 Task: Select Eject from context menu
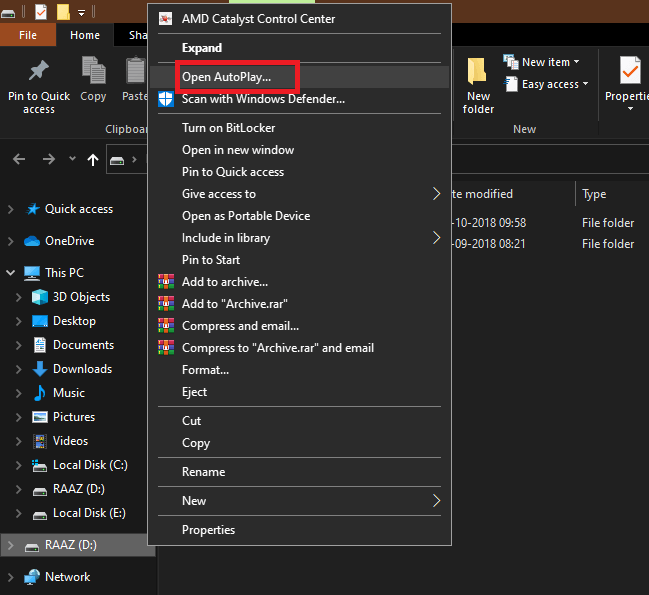pos(299,391)
